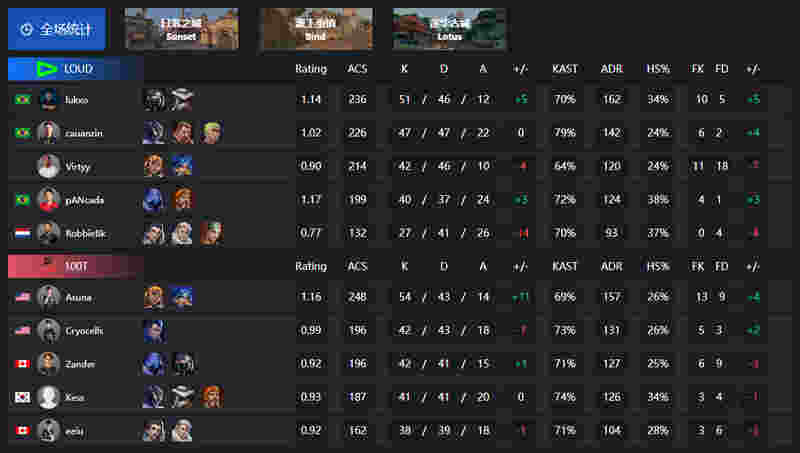Click pANcada's second agent icon
Screen dimensions: 800x453
pos(182,199)
